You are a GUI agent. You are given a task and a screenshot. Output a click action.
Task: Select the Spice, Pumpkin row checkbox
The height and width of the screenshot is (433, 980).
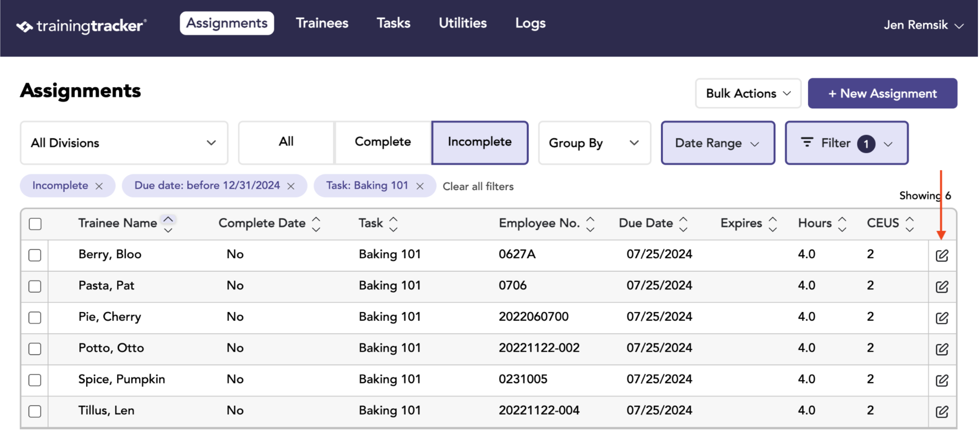[35, 380]
